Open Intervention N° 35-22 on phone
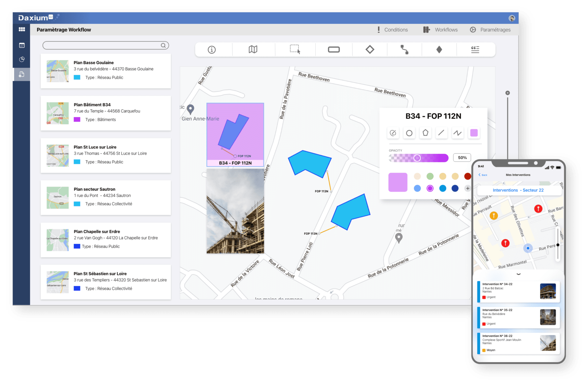Image resolution: width=588 pixels, height=386 pixels. pos(519,317)
